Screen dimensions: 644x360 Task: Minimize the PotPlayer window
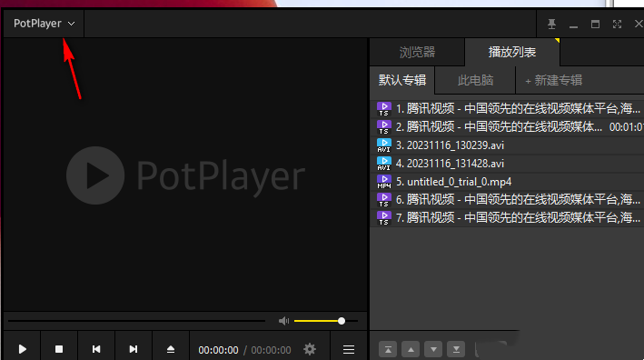tap(573, 25)
